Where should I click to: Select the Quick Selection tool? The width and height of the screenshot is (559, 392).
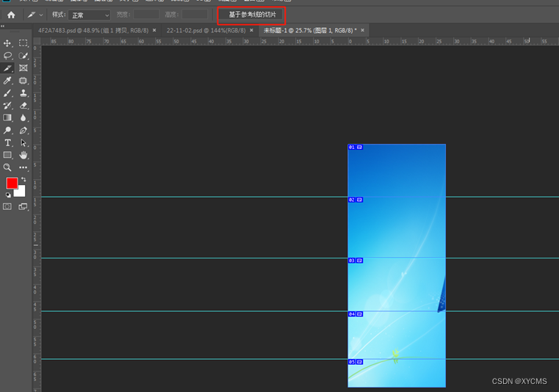tap(24, 56)
